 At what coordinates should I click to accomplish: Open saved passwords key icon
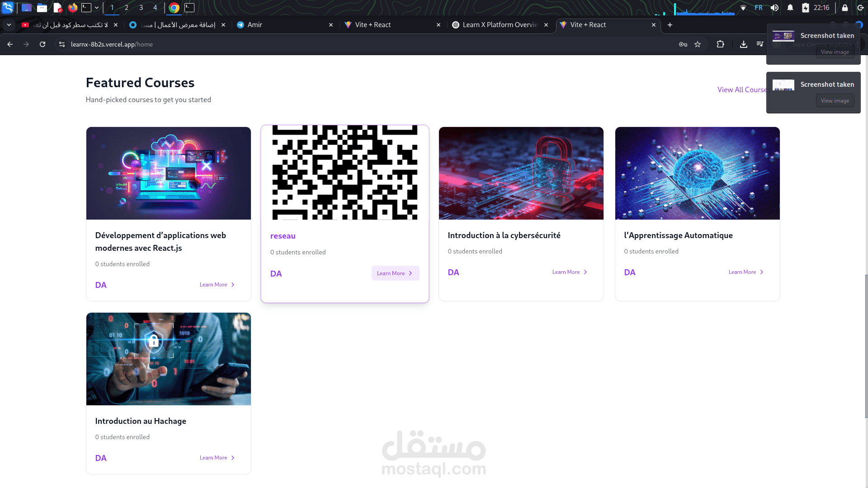683,44
